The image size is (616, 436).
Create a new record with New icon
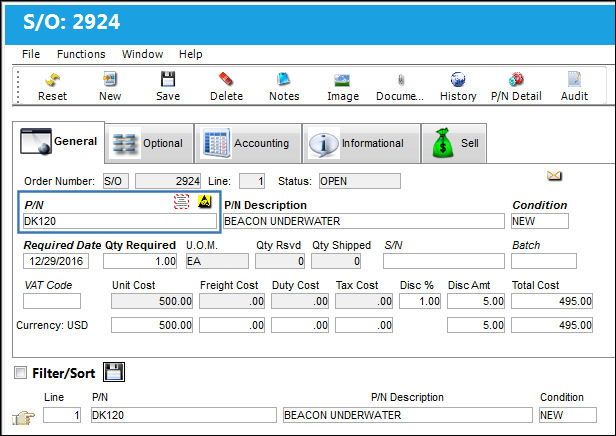coord(110,79)
